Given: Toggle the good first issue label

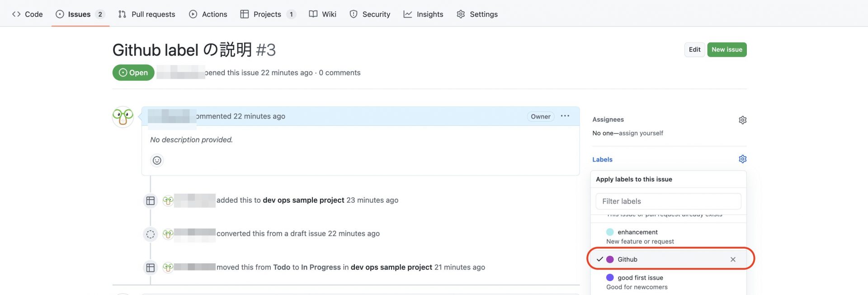Looking at the screenshot, I should (640, 278).
